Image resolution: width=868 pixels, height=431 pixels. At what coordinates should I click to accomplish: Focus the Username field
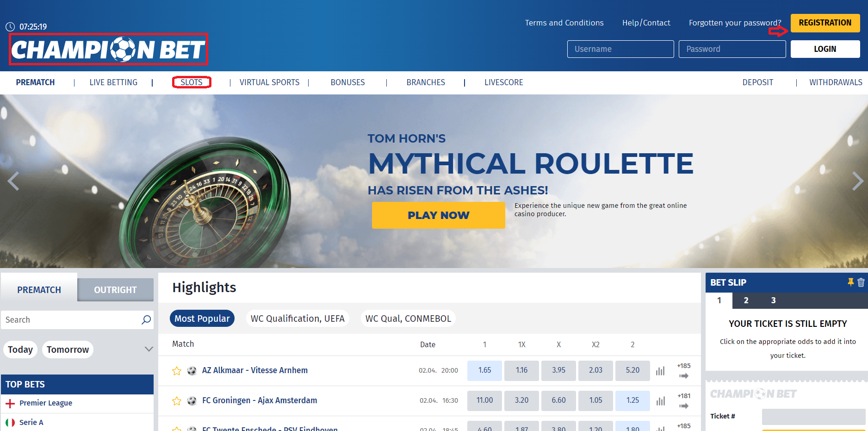620,49
